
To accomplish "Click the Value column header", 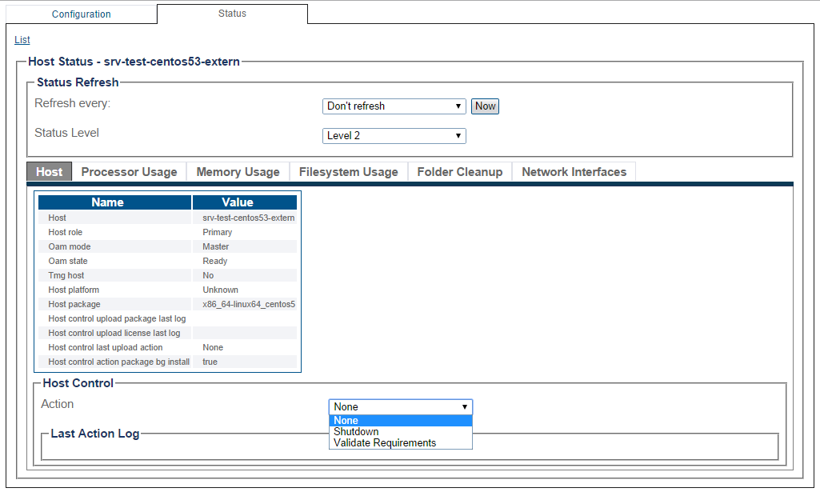I will coord(237,202).
